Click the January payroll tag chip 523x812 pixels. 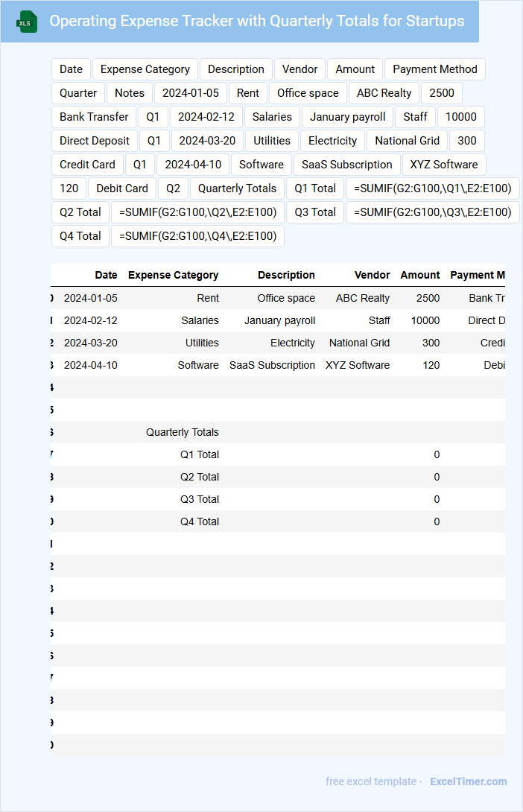pos(348,117)
